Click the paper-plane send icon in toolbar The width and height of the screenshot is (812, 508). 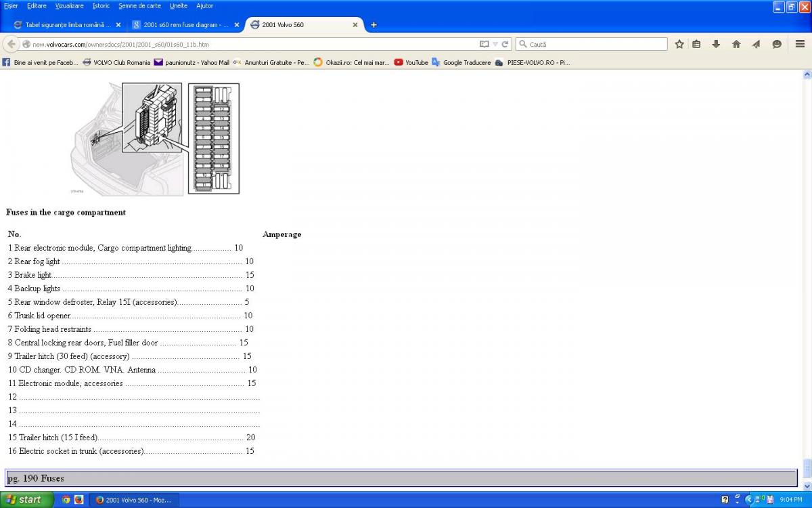pyautogui.click(x=756, y=44)
